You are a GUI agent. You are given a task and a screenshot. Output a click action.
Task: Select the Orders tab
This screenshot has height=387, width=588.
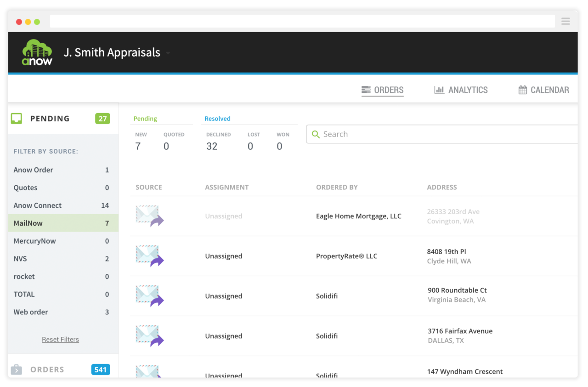pos(383,90)
